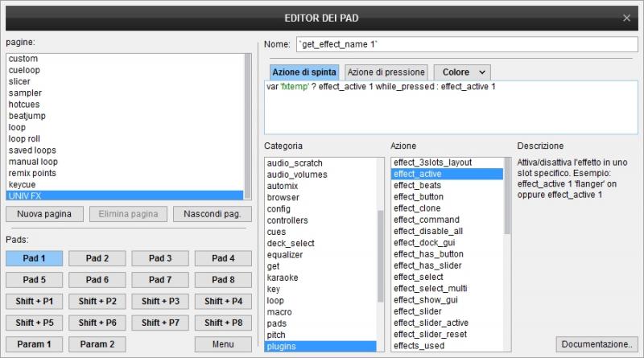The width and height of the screenshot is (644, 358).
Task: Open the Colore dropdown
Action: pos(462,72)
